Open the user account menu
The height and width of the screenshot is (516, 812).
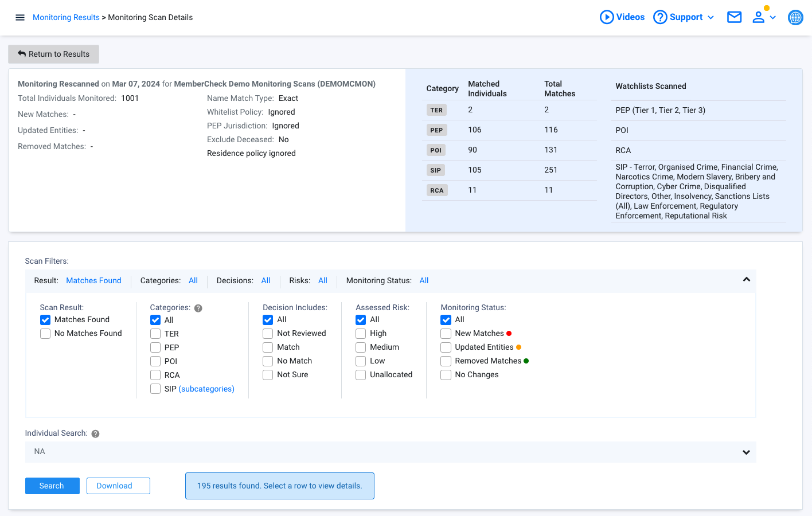tap(764, 17)
